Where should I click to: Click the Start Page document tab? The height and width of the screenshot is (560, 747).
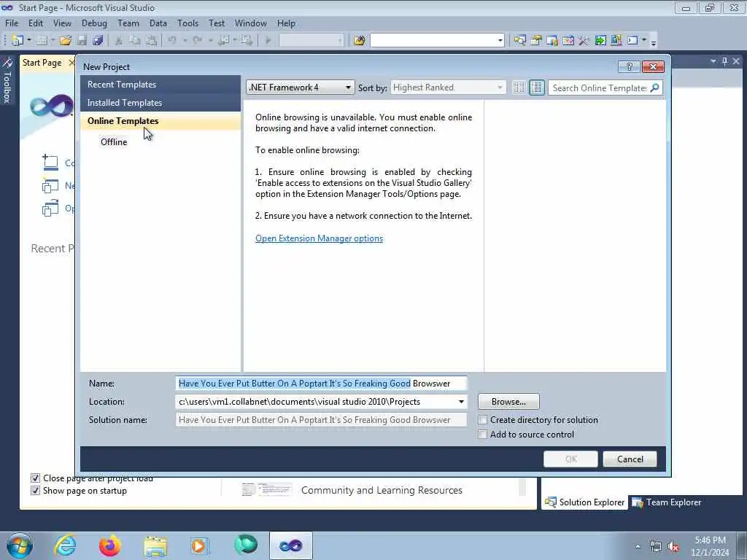point(42,63)
